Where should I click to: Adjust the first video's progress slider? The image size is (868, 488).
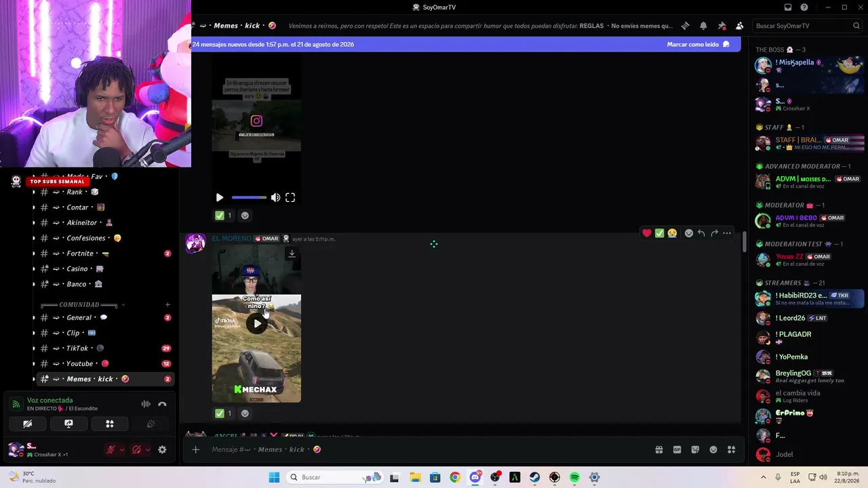(249, 197)
